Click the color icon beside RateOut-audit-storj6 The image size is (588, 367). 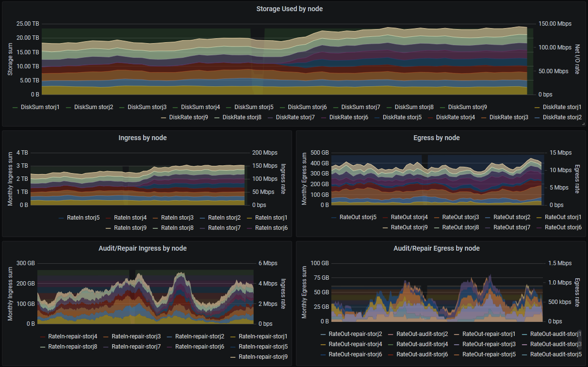point(391,354)
